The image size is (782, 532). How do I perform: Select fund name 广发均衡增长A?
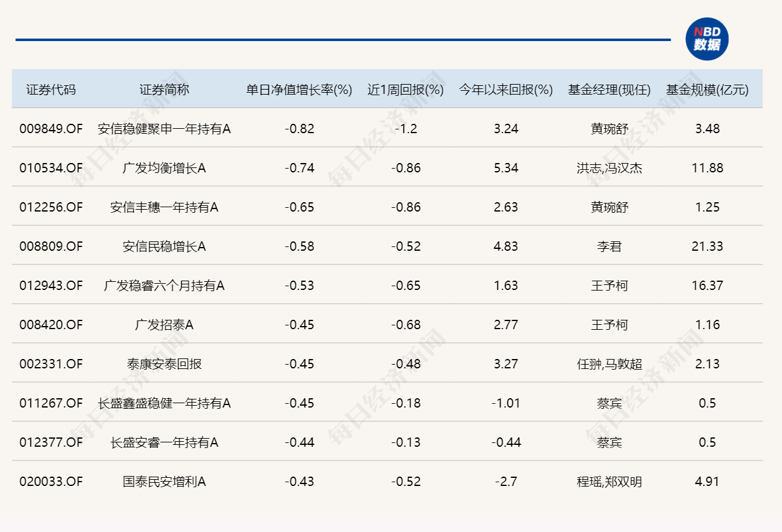164,168
